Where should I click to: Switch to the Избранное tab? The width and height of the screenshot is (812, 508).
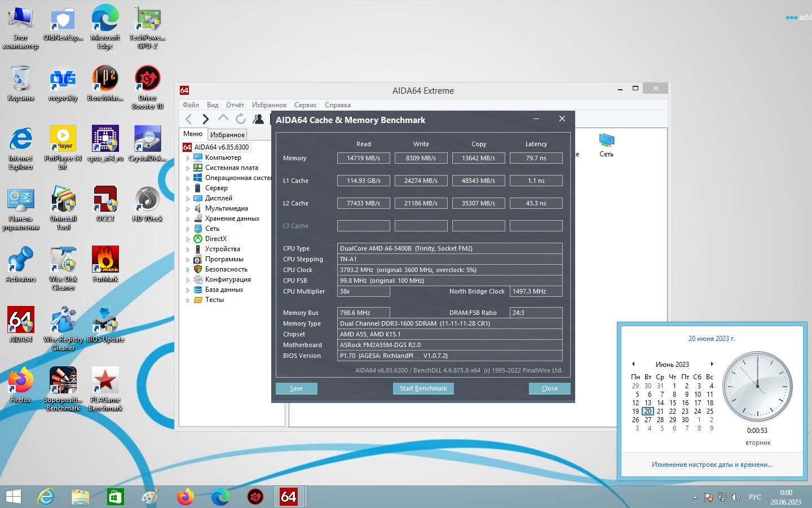pyautogui.click(x=227, y=135)
